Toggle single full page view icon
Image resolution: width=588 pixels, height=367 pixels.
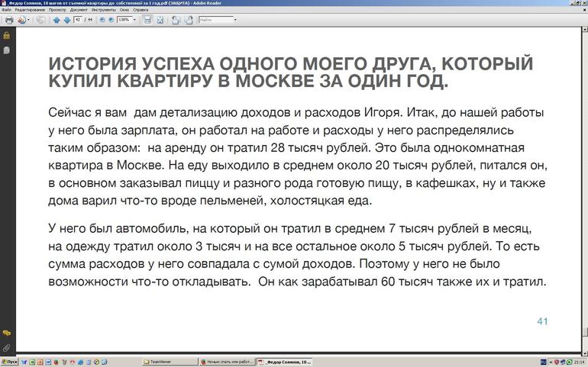click(160, 20)
